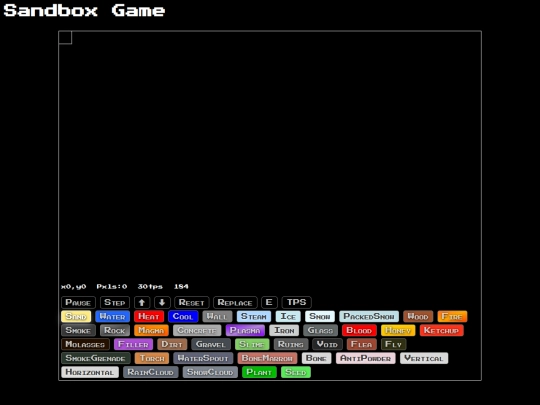
Task: Select the PackedSnow element
Action: [x=369, y=316]
